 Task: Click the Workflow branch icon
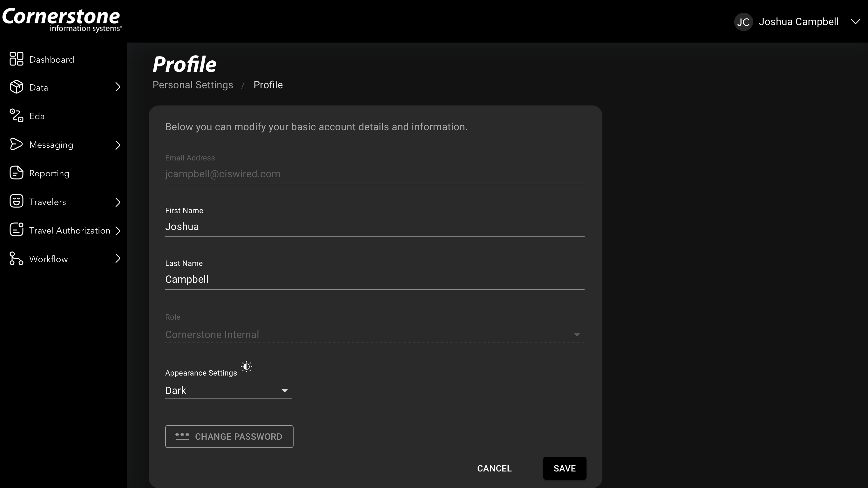pos(16,259)
